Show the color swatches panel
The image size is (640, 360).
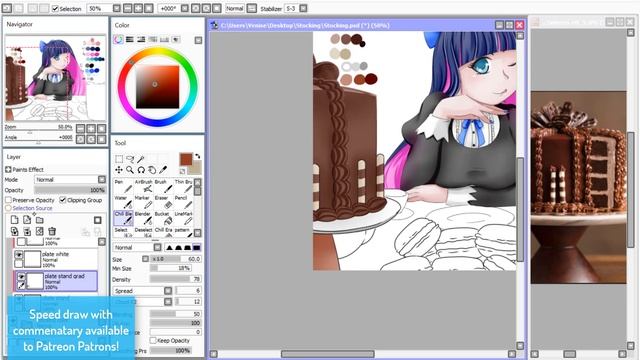[164, 39]
